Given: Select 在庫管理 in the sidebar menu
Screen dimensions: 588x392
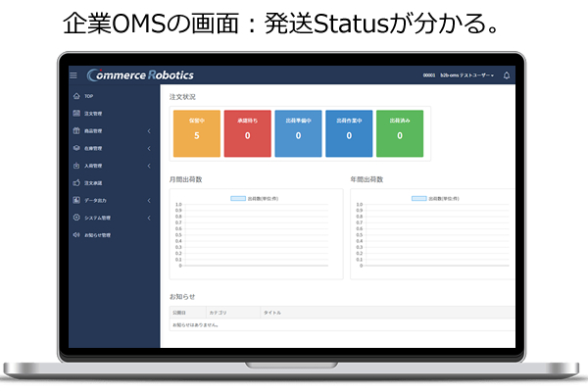Looking at the screenshot, I should (93, 148).
